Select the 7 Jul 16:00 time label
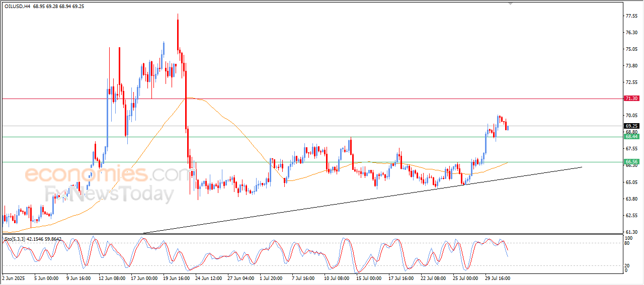The height and width of the screenshot is (285, 644). (303, 277)
